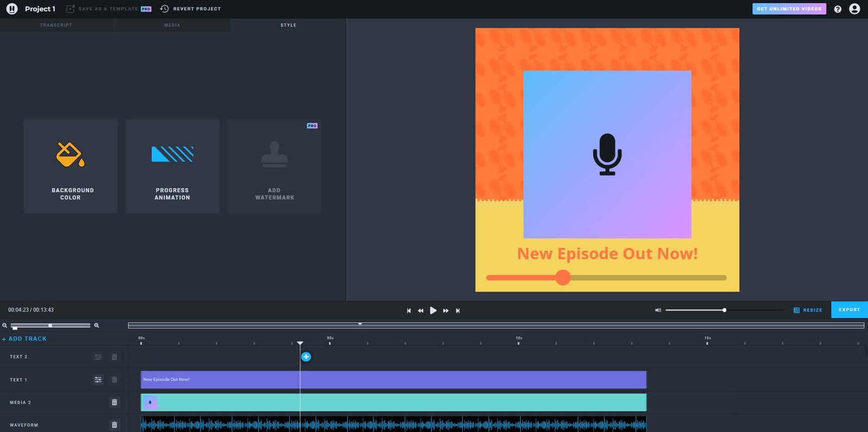This screenshot has width=868, height=432.
Task: Delete the Text 1 track
Action: (114, 380)
